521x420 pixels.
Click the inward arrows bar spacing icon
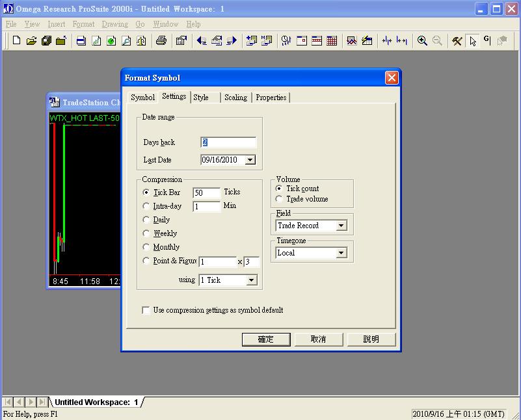pyautogui.click(x=387, y=40)
